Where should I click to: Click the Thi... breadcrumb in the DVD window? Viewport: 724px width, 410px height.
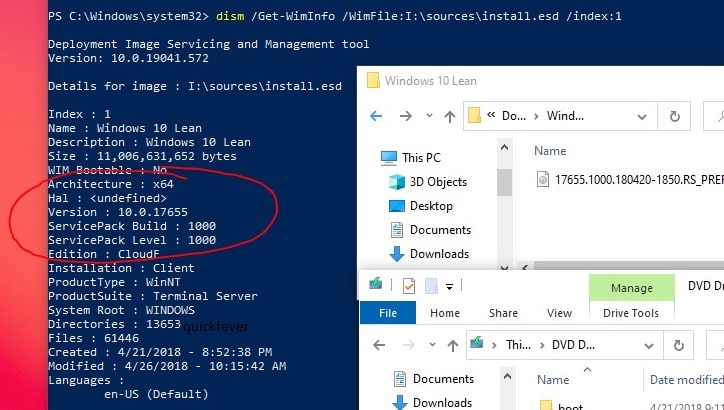518,345
